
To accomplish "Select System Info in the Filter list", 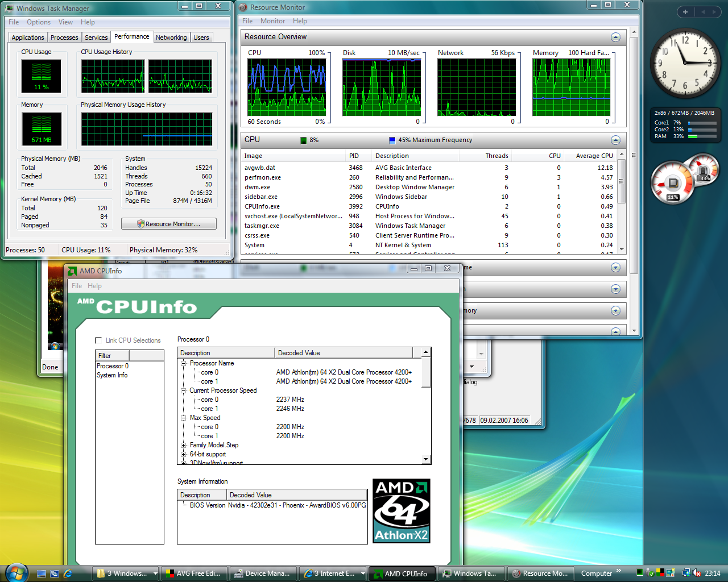I will click(112, 375).
